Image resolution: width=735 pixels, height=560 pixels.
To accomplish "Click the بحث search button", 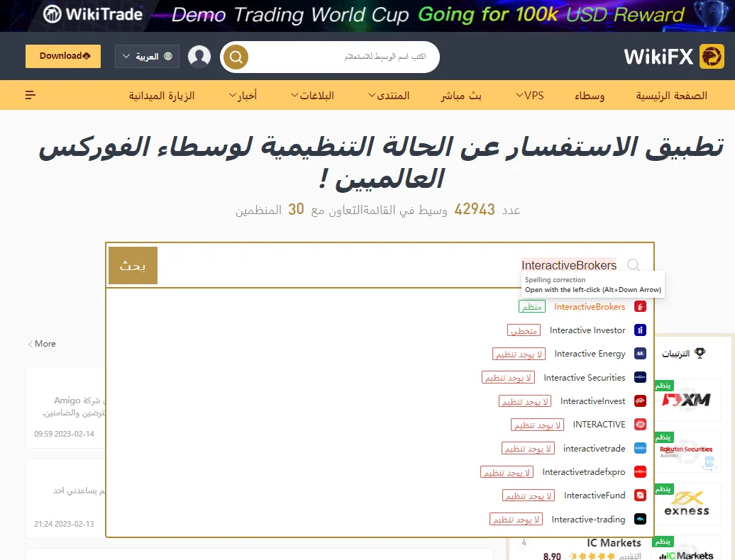I will pos(133,266).
